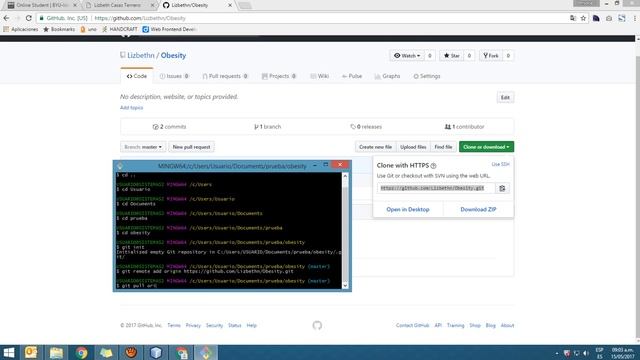640x360 pixels.
Task: Expand the Watch dropdown
Action: click(x=407, y=56)
